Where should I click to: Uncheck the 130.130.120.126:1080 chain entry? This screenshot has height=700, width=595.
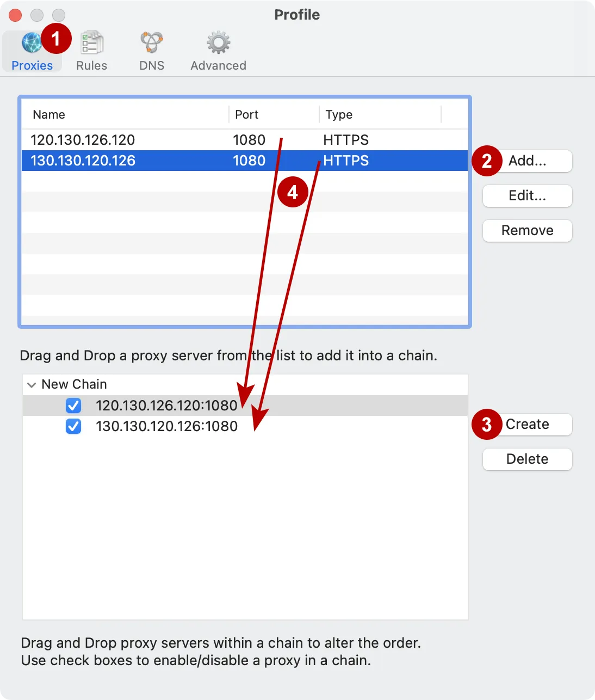click(73, 426)
